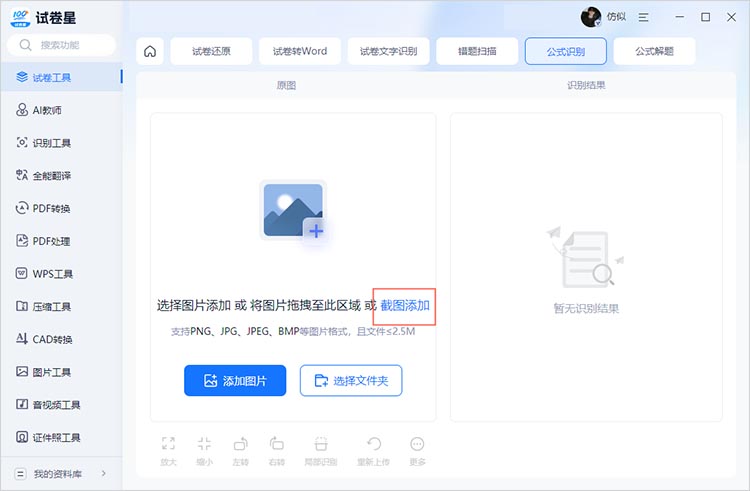Switch to 试卷还原 tab
Image resolution: width=750 pixels, height=491 pixels.
tap(211, 51)
